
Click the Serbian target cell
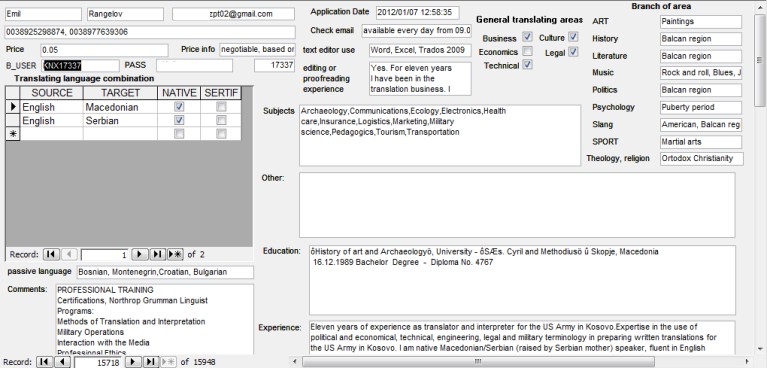coord(120,120)
